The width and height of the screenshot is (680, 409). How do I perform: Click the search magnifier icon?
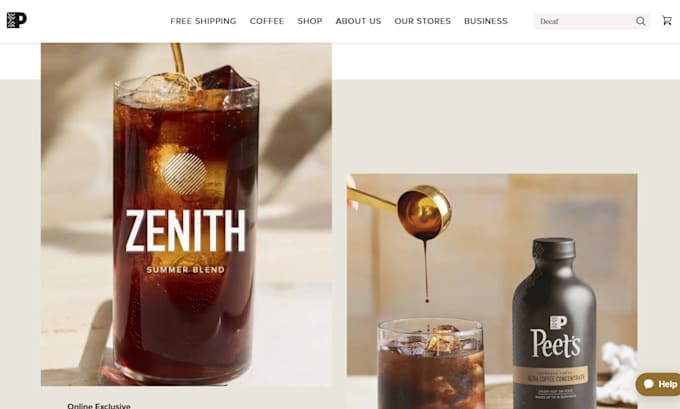[641, 21]
